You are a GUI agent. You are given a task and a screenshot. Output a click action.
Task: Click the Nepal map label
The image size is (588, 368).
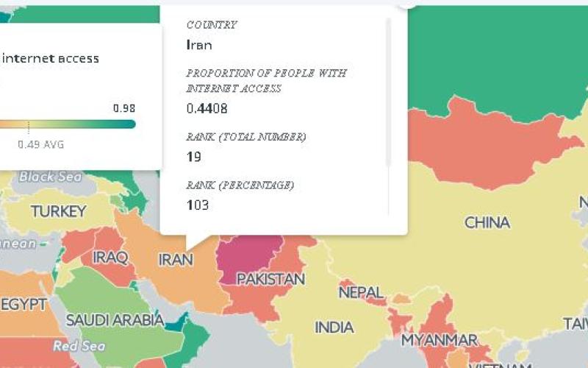(361, 292)
